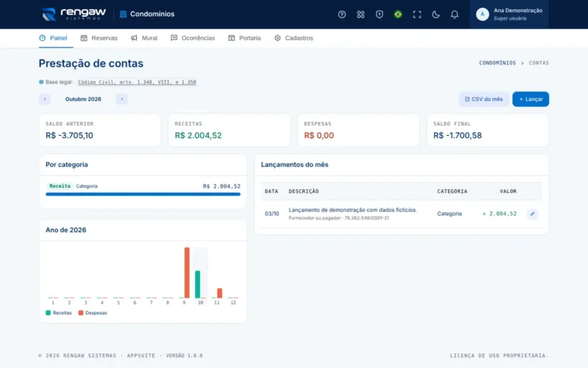Click the category total R$ 2.004,52
This screenshot has width=588, height=368.
(221, 186)
